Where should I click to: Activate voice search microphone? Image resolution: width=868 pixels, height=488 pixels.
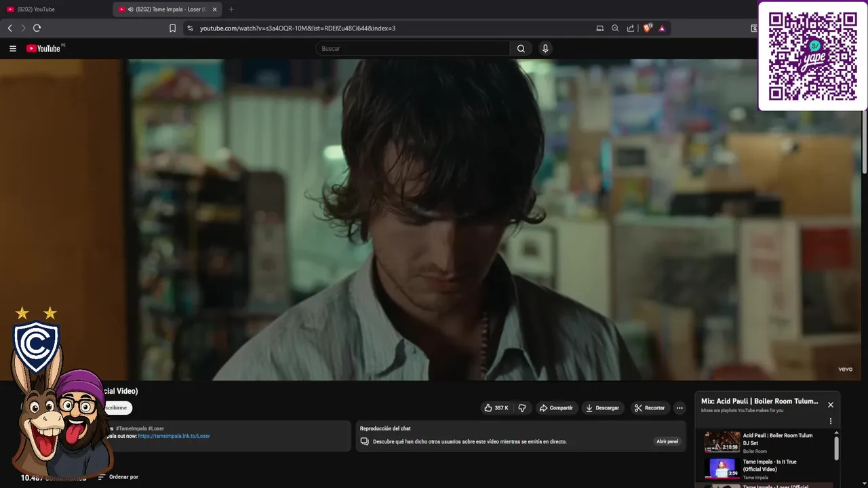pyautogui.click(x=545, y=49)
